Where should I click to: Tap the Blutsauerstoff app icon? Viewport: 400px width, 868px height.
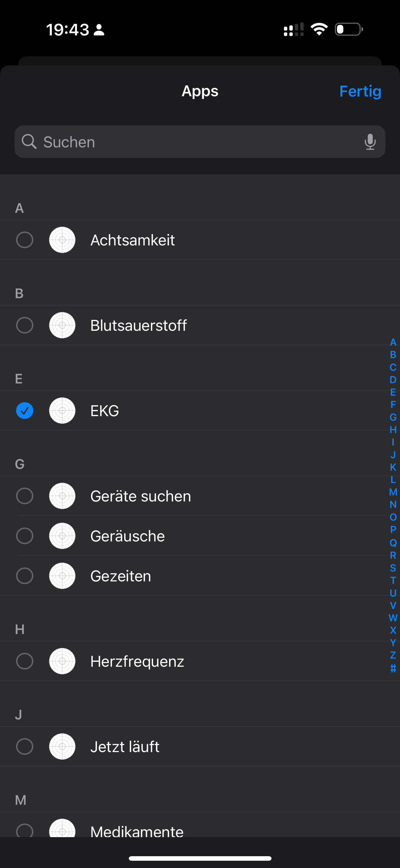(62, 325)
